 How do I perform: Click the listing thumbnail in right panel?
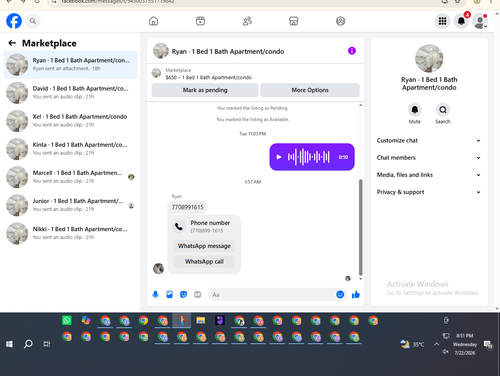click(x=429, y=59)
